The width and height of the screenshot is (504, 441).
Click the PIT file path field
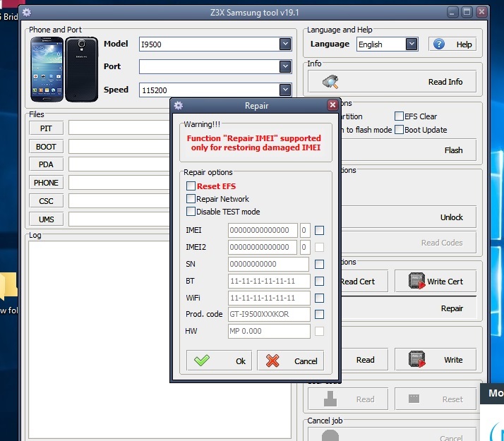point(119,128)
